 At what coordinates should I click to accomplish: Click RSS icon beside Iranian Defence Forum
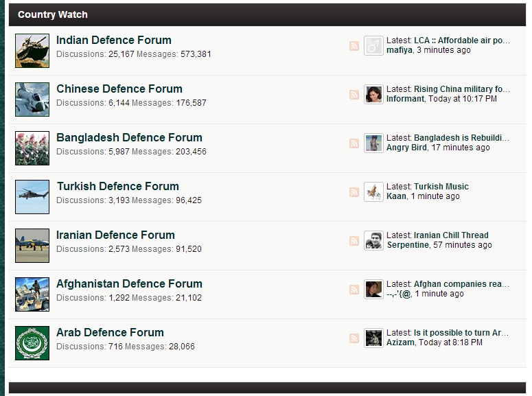(x=354, y=241)
